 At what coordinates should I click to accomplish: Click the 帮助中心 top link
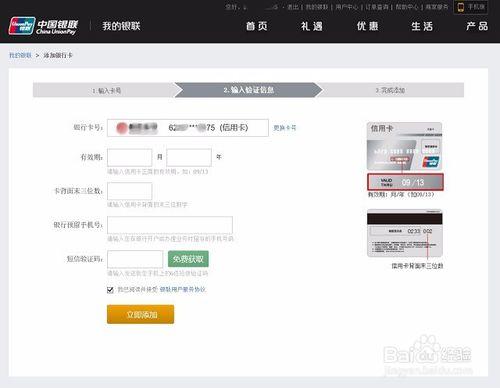coord(407,7)
